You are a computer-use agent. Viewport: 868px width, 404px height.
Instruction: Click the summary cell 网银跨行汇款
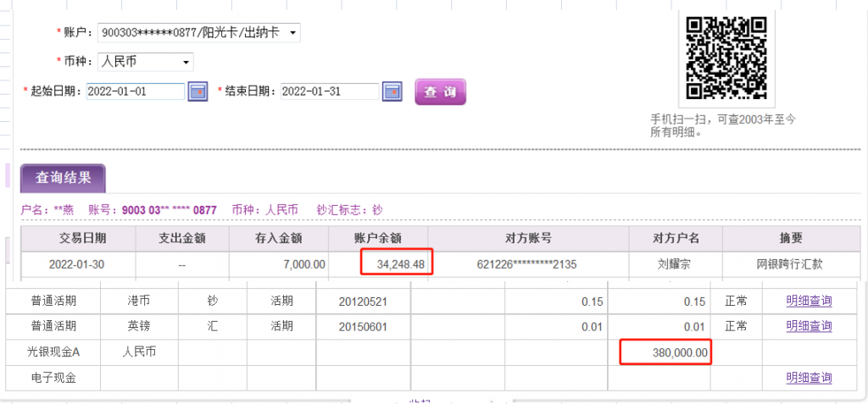pos(789,264)
